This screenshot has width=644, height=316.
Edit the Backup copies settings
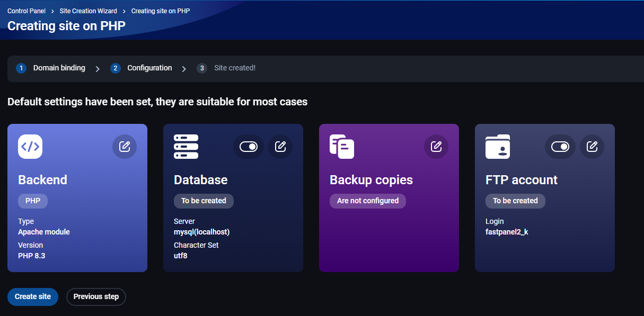[436, 147]
